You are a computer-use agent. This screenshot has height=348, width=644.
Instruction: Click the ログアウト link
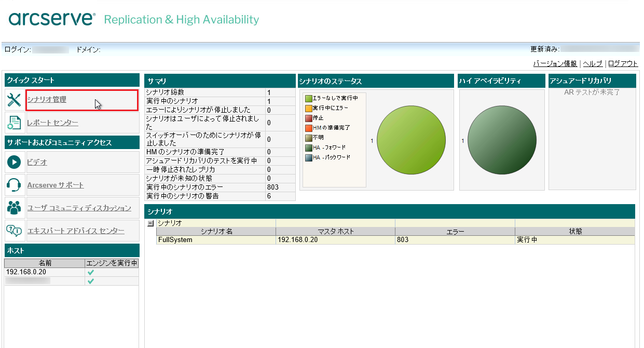[622, 63]
